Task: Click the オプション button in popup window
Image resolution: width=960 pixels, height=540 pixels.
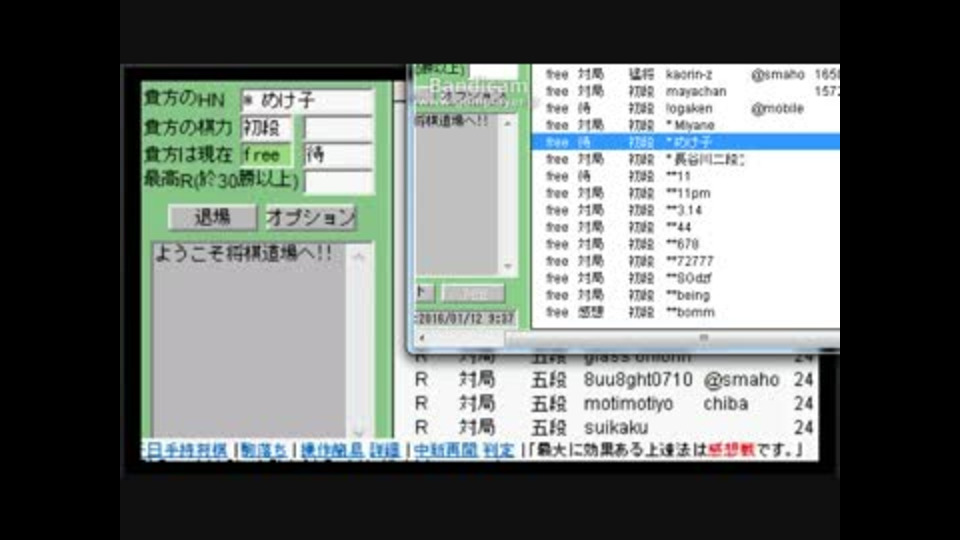Action: tap(473, 96)
